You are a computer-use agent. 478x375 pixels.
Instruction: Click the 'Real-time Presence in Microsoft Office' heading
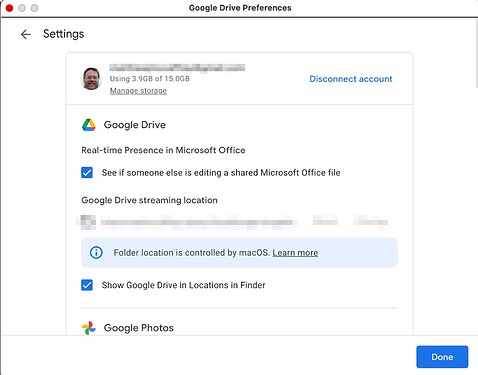pyautogui.click(x=163, y=150)
